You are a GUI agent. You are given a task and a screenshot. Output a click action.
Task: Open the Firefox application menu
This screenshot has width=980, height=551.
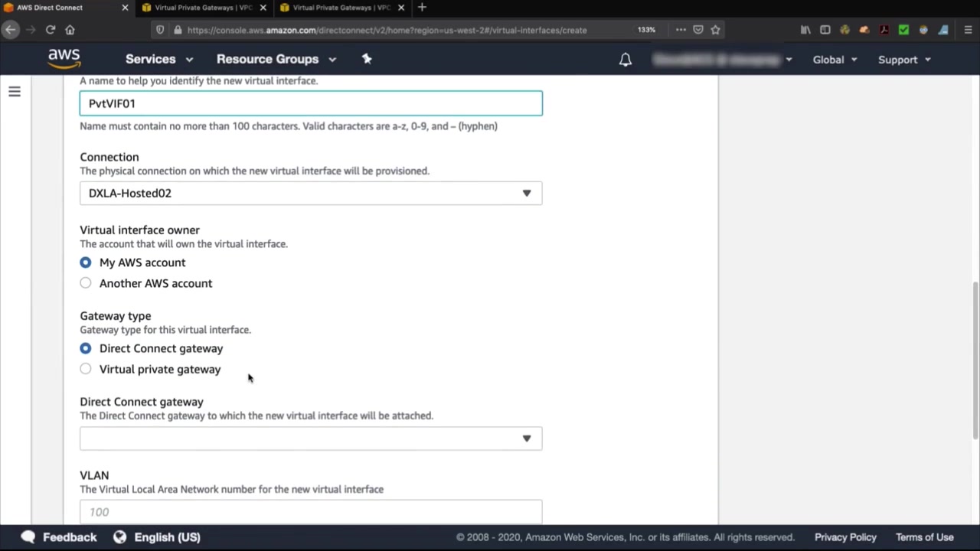968,30
